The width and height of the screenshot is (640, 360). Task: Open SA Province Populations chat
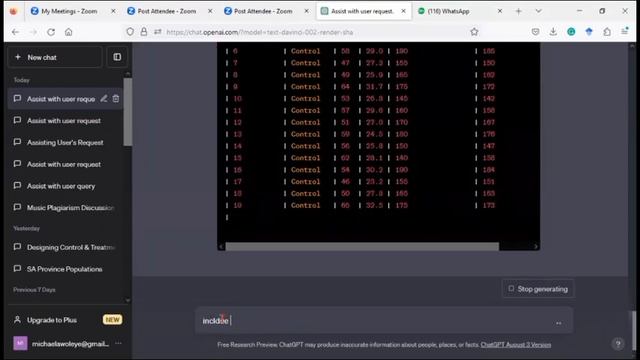pyautogui.click(x=65, y=269)
